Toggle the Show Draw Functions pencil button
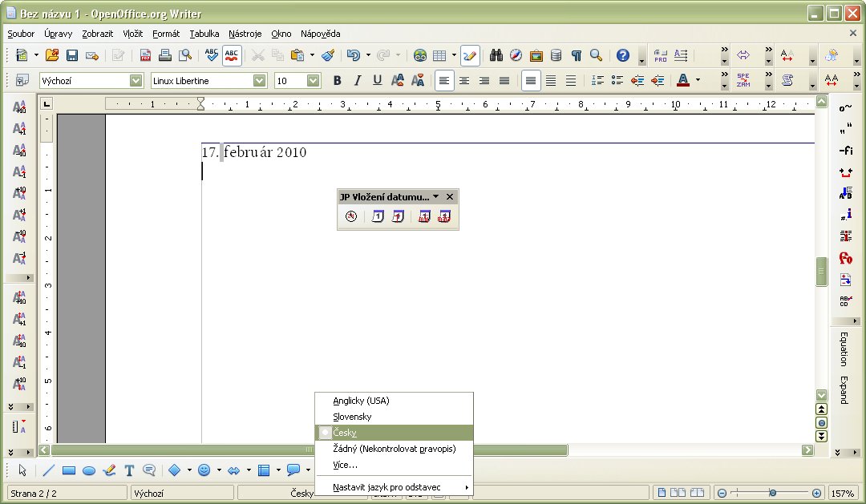 469,55
